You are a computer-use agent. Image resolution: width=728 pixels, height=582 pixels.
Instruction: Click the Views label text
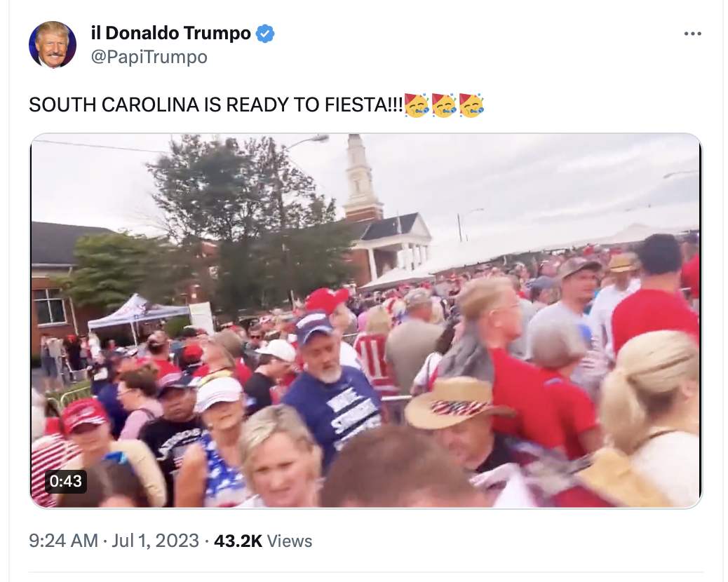tap(290, 541)
